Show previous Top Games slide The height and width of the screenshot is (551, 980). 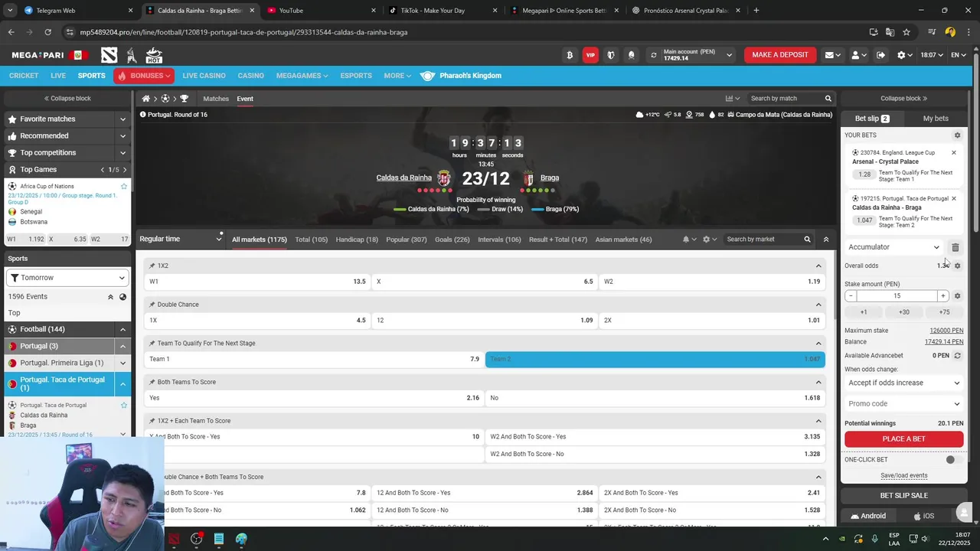(x=103, y=170)
